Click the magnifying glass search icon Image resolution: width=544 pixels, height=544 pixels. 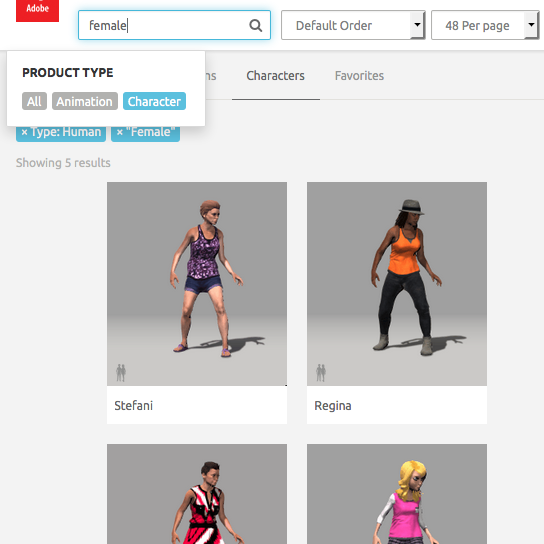click(256, 25)
